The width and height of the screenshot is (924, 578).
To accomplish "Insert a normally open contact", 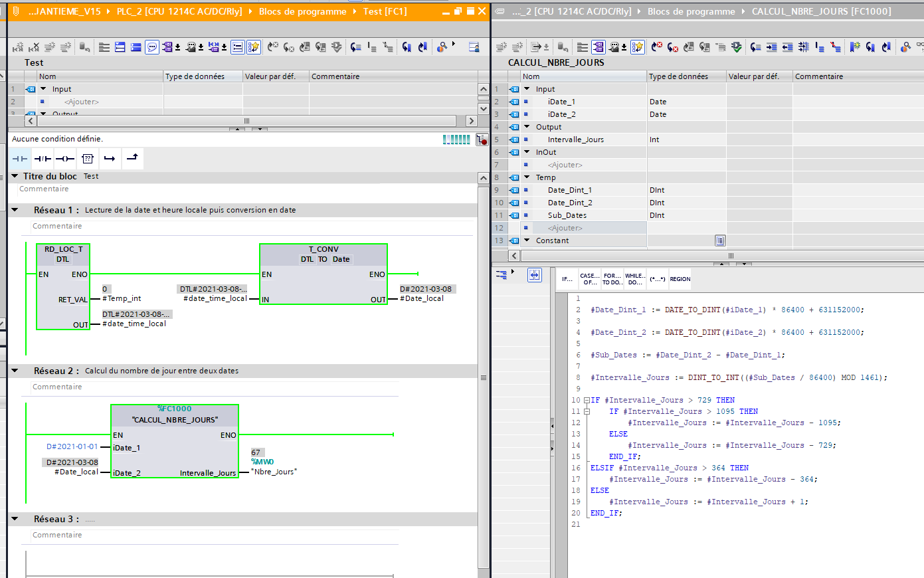I will click(x=20, y=159).
